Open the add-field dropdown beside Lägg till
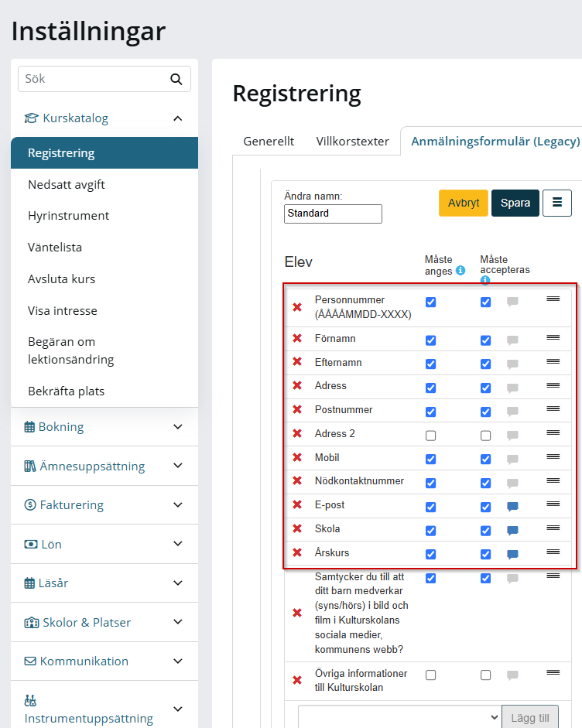The image size is (582, 728). click(399, 717)
